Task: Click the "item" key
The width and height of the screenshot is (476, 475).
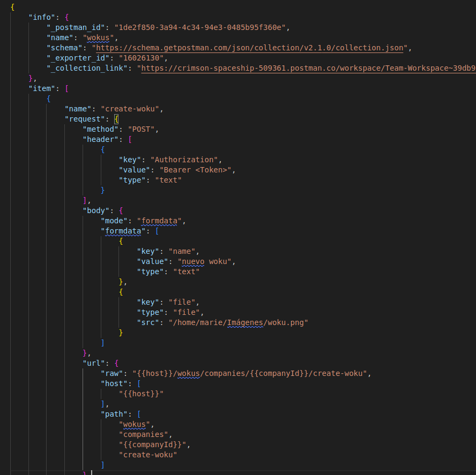Action: click(42, 88)
